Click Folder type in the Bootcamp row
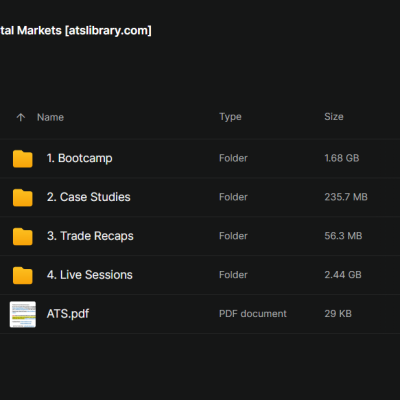Image resolution: width=400 pixels, height=400 pixels. 233,158
